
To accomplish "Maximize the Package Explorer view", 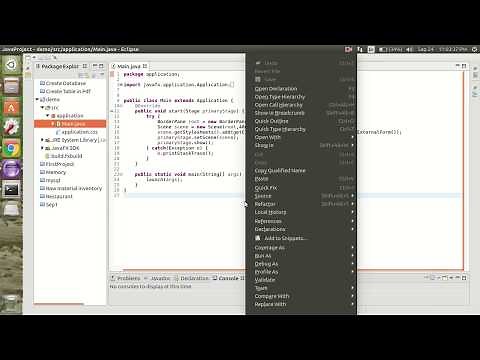I will pyautogui.click(x=101, y=66).
